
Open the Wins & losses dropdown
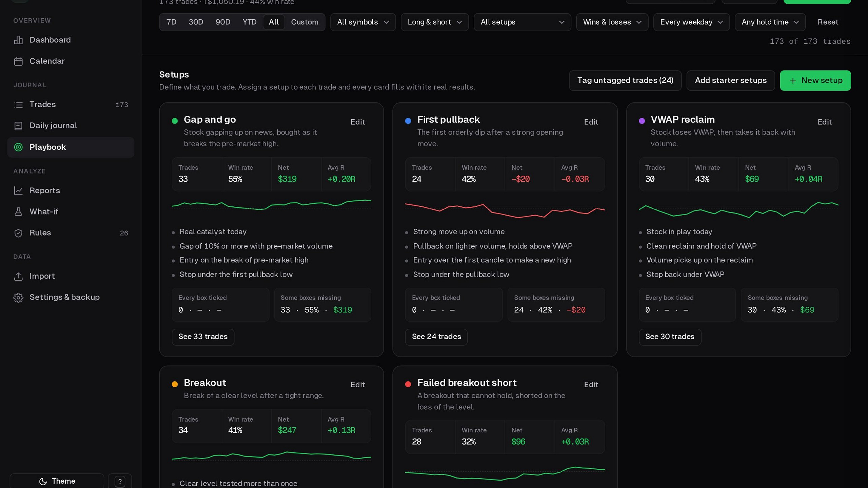[612, 22]
